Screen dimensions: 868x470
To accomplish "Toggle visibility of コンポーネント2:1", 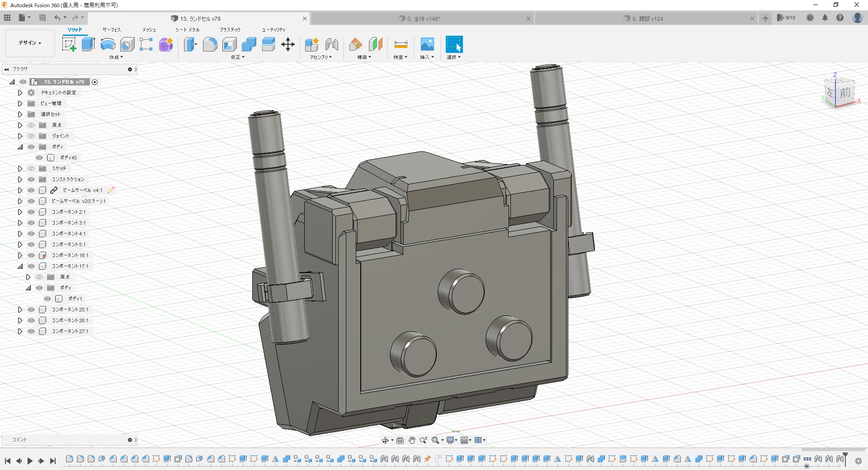I will pos(31,212).
